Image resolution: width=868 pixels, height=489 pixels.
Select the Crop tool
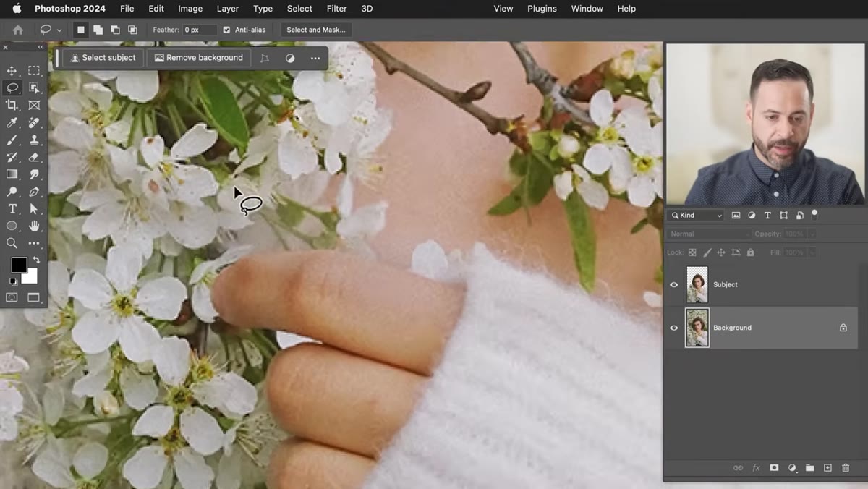click(x=12, y=105)
